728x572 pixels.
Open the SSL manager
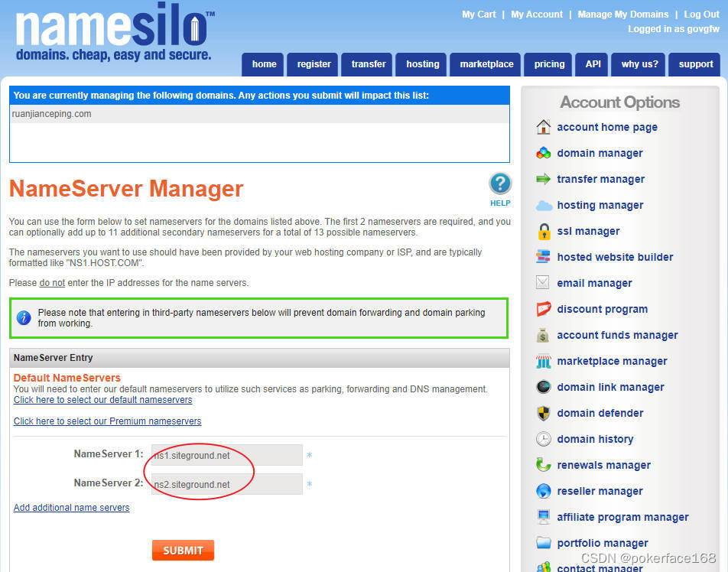click(588, 231)
